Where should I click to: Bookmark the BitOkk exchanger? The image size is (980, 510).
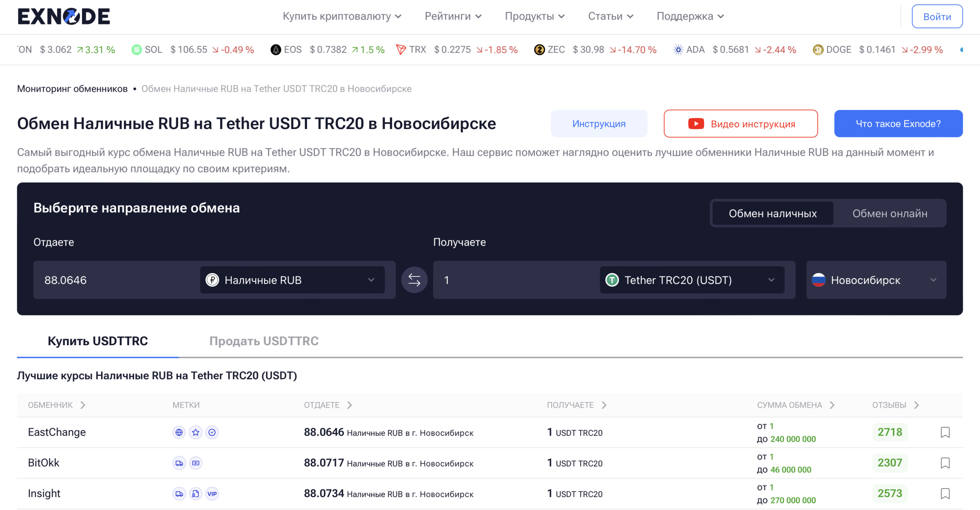click(945, 463)
